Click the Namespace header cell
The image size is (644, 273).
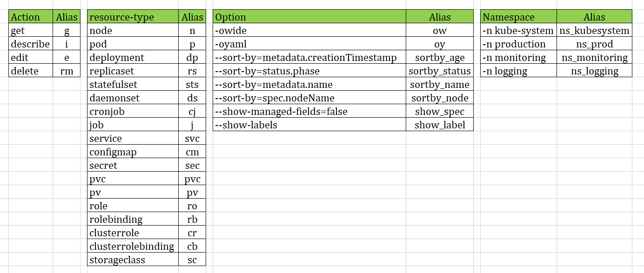(518, 17)
